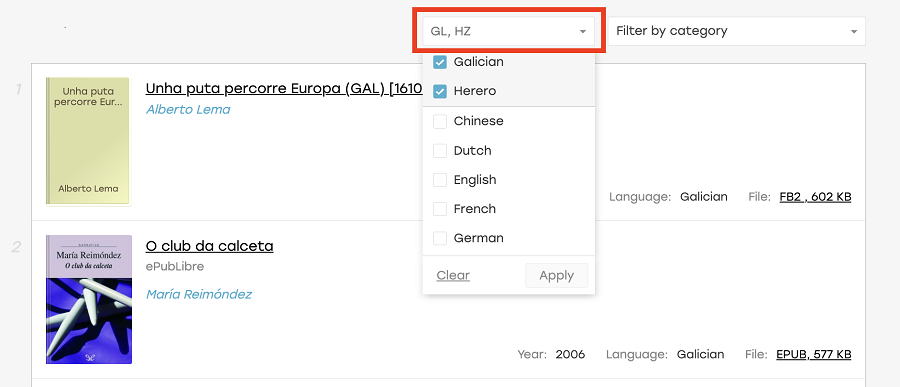Download the FB2, 602 KB file

(x=815, y=197)
